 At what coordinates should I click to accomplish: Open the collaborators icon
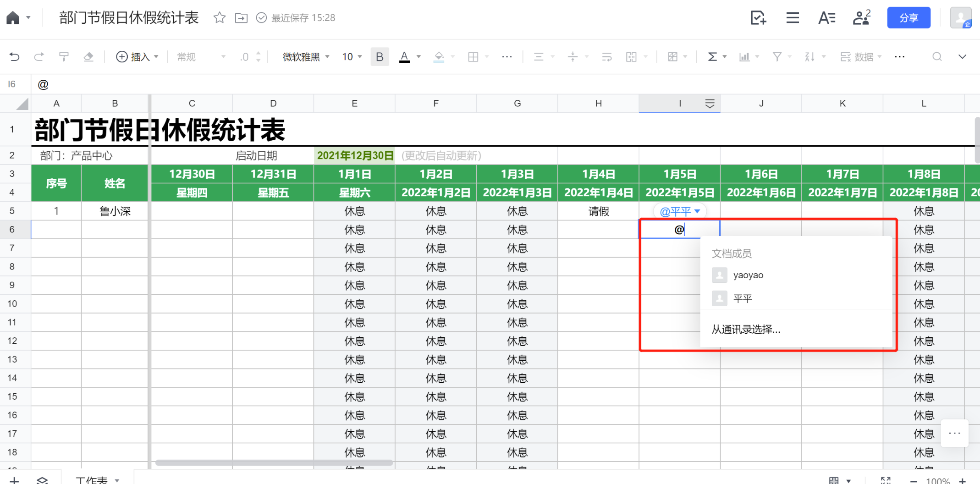coord(861,18)
